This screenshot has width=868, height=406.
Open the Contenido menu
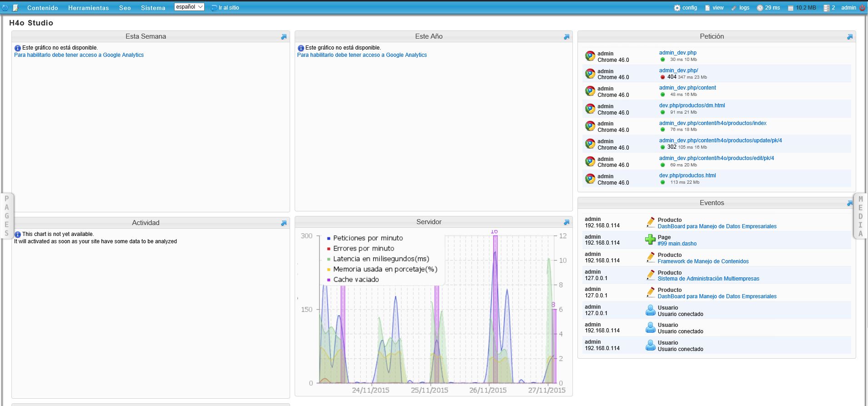pos(42,8)
